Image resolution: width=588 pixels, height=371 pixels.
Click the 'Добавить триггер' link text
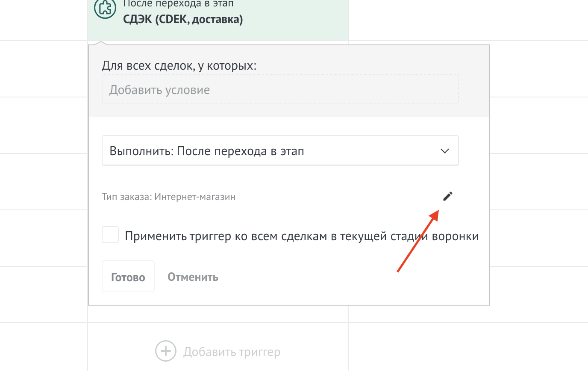[232, 352]
